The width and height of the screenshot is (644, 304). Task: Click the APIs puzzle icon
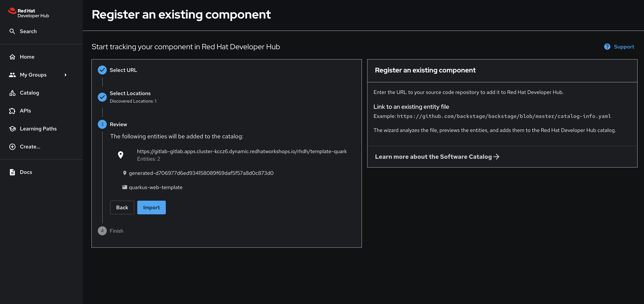[12, 111]
